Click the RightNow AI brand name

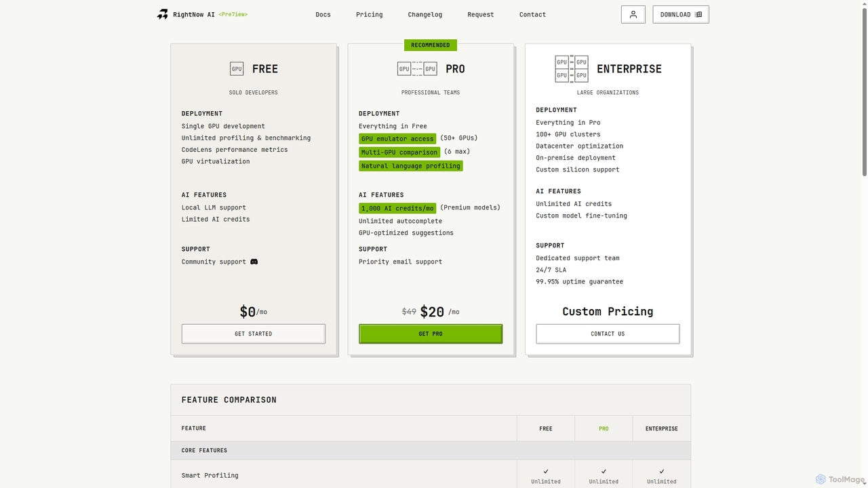click(x=194, y=14)
